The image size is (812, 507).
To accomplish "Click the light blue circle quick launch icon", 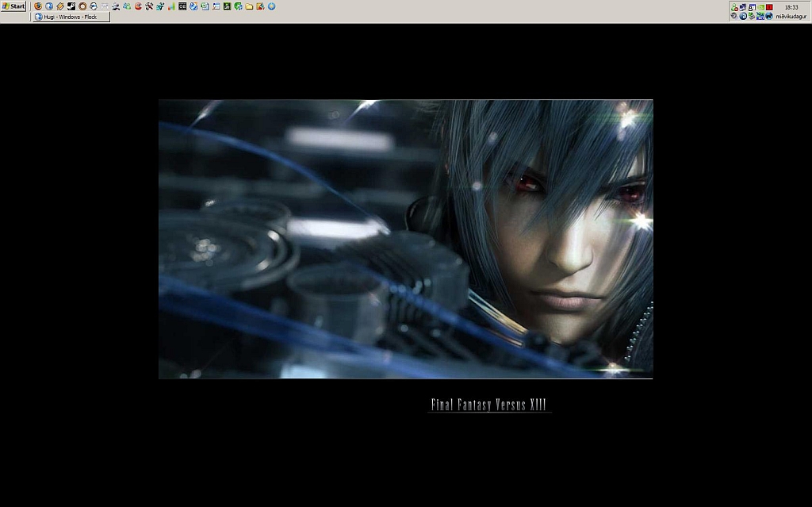I will [271, 6].
